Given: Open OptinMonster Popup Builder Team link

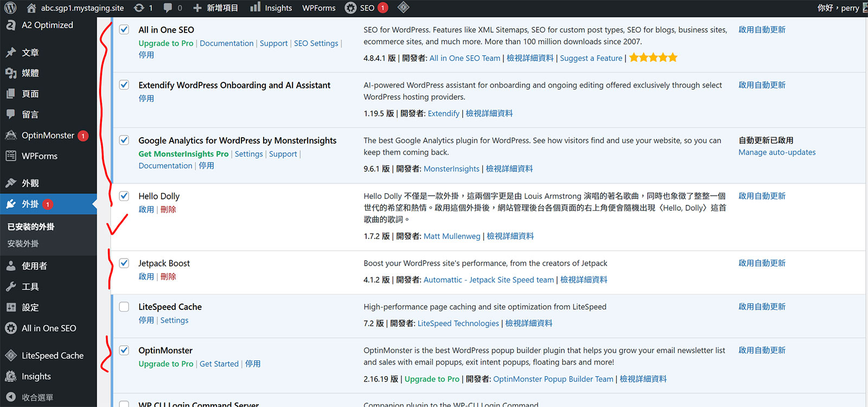Looking at the screenshot, I should coord(553,379).
